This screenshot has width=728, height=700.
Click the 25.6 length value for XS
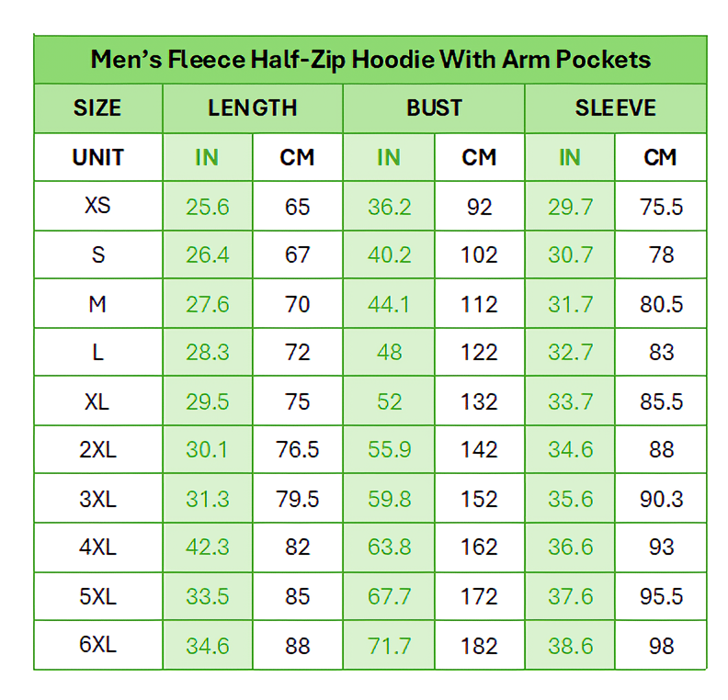(x=207, y=207)
